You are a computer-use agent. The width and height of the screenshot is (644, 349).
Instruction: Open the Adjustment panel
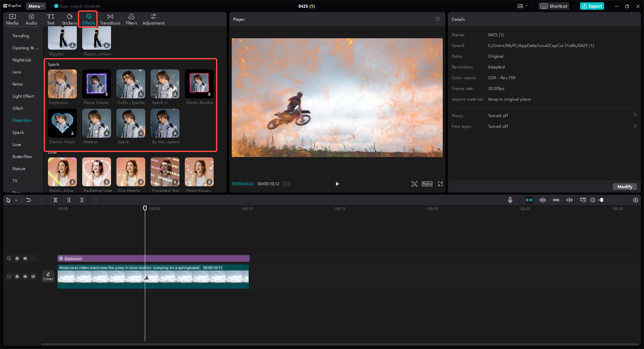[x=153, y=19]
